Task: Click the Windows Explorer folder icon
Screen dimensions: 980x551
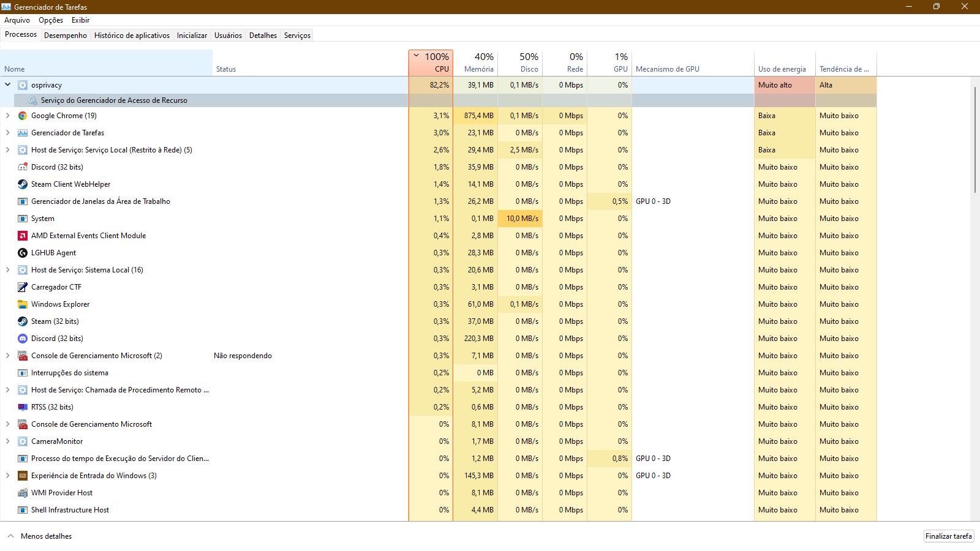Action: [x=23, y=304]
